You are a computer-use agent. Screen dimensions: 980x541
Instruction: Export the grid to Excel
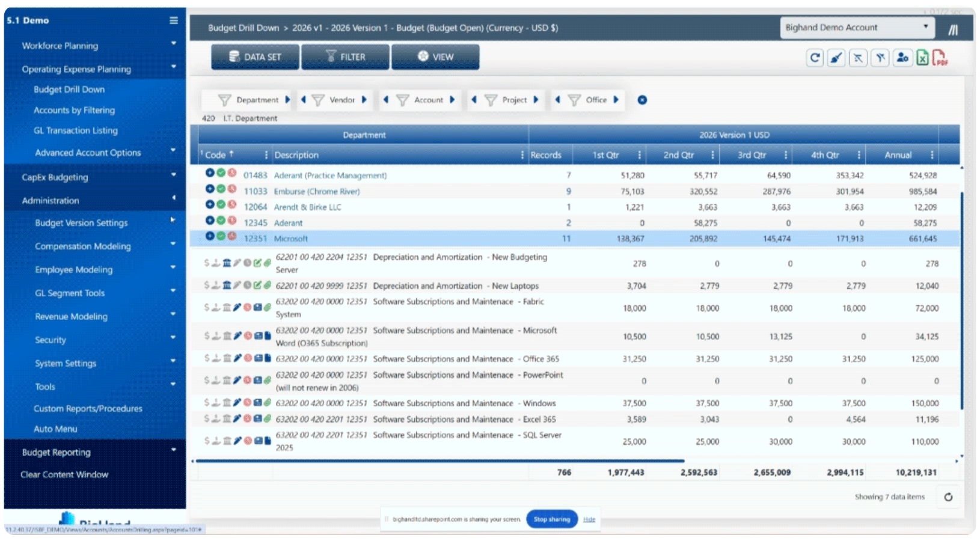pyautogui.click(x=922, y=58)
